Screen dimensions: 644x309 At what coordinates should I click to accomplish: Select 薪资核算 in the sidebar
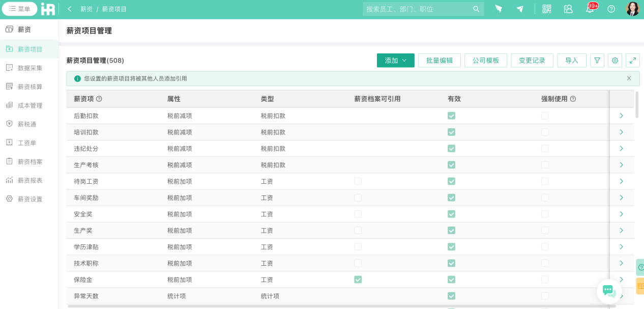(29, 87)
